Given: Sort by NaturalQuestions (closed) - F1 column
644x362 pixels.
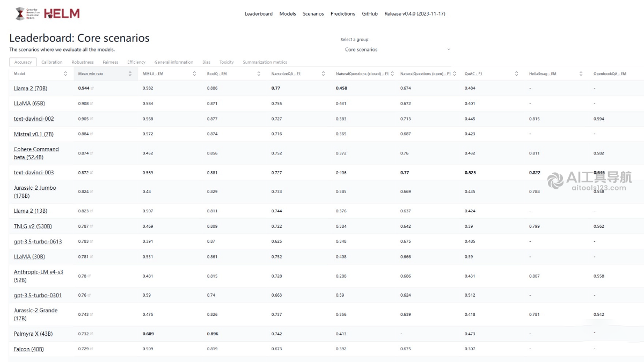Looking at the screenshot, I should (x=393, y=73).
